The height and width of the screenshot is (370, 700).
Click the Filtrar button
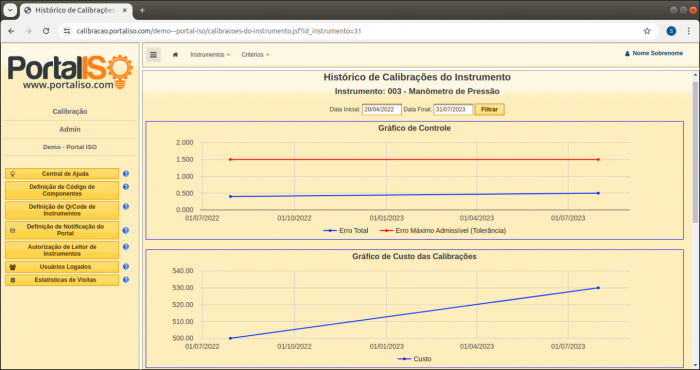pos(490,109)
